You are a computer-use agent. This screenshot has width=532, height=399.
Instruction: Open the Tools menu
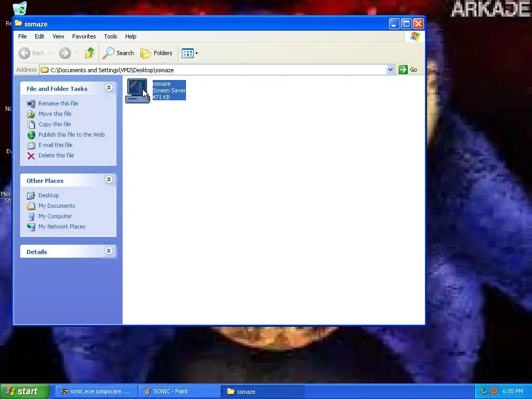click(x=111, y=36)
